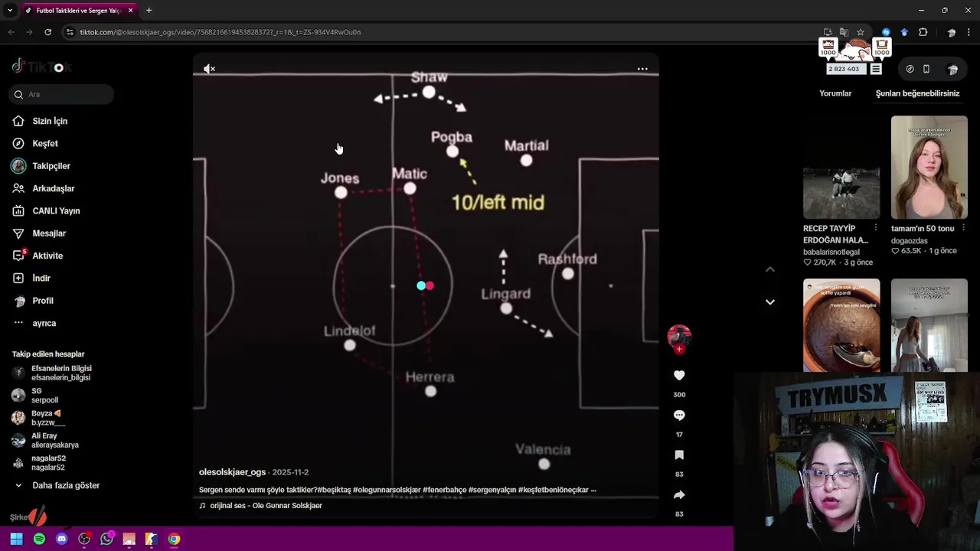Click the browser address bar URL
Image resolution: width=980 pixels, height=551 pixels.
[x=220, y=32]
